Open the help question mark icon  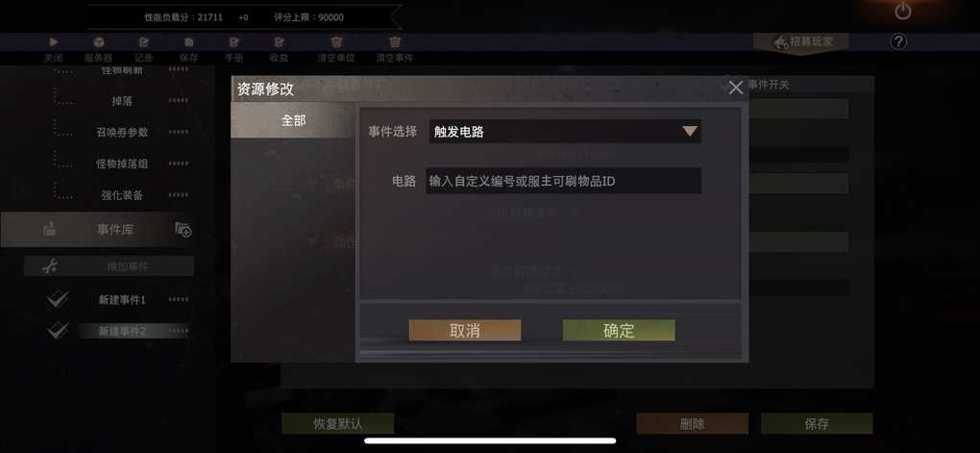pos(898,42)
